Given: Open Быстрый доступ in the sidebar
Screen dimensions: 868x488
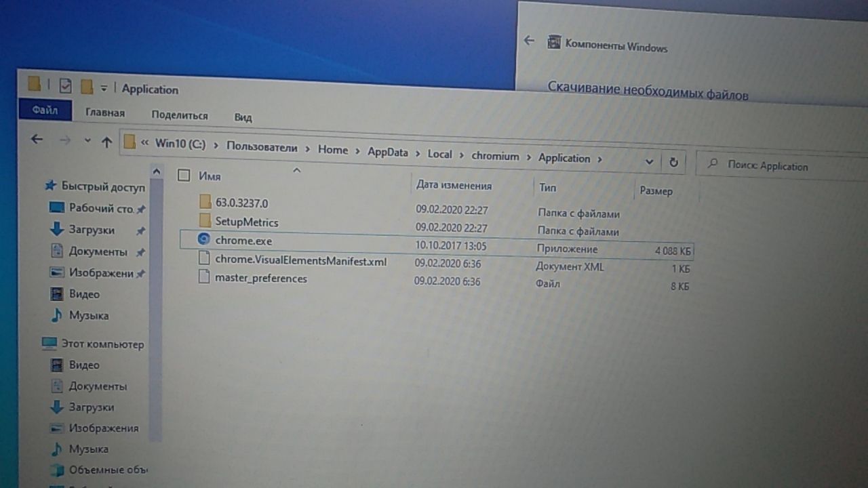Looking at the screenshot, I should click(103, 186).
